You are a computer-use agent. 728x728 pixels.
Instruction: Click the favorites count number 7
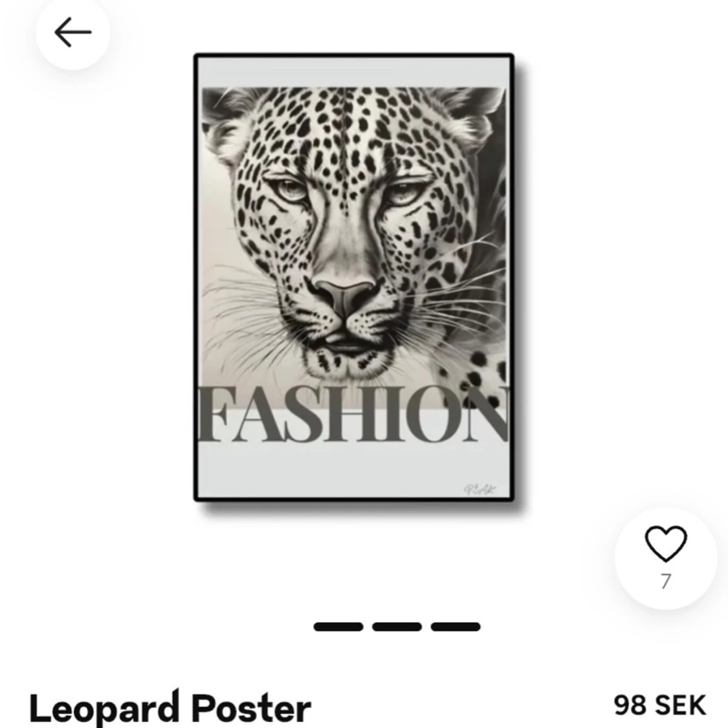pyautogui.click(x=666, y=581)
